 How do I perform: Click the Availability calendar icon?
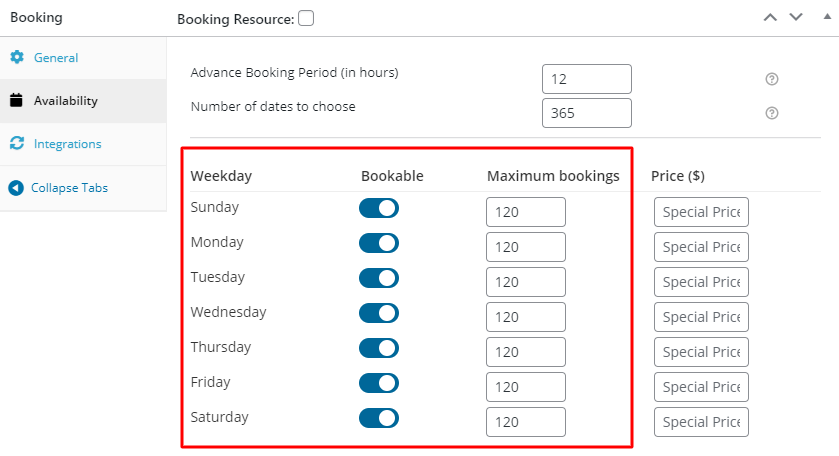16,101
